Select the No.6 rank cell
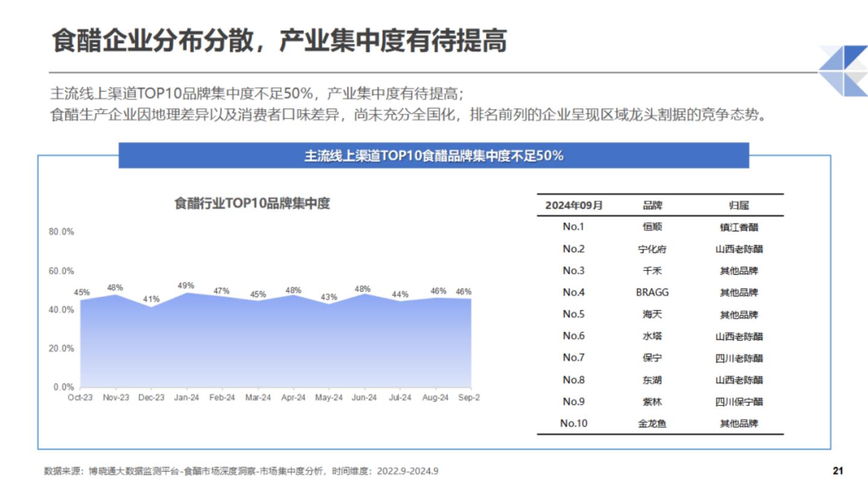The width and height of the screenshot is (868, 488). [x=574, y=336]
